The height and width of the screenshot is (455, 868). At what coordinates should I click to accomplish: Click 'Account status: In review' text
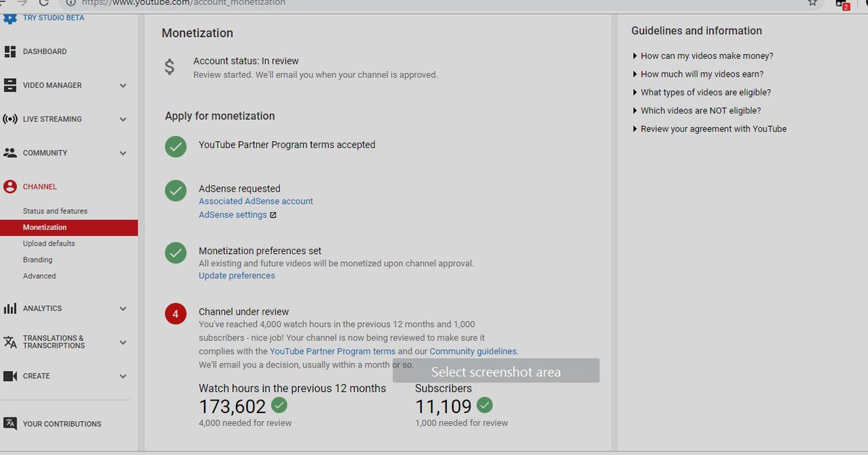(246, 61)
